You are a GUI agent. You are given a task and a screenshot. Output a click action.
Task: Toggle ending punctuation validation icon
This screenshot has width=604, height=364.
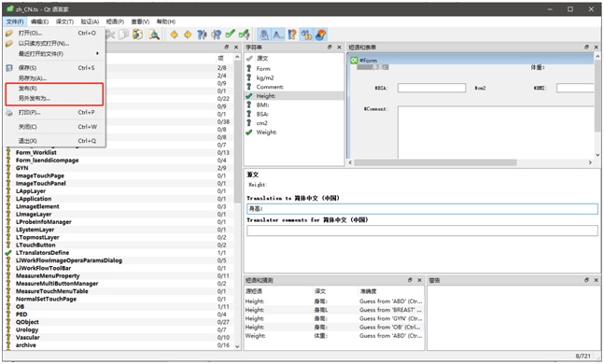point(278,35)
